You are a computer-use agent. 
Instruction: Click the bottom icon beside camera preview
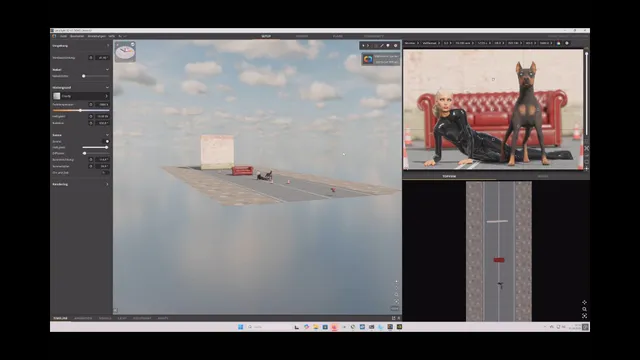coord(587,168)
